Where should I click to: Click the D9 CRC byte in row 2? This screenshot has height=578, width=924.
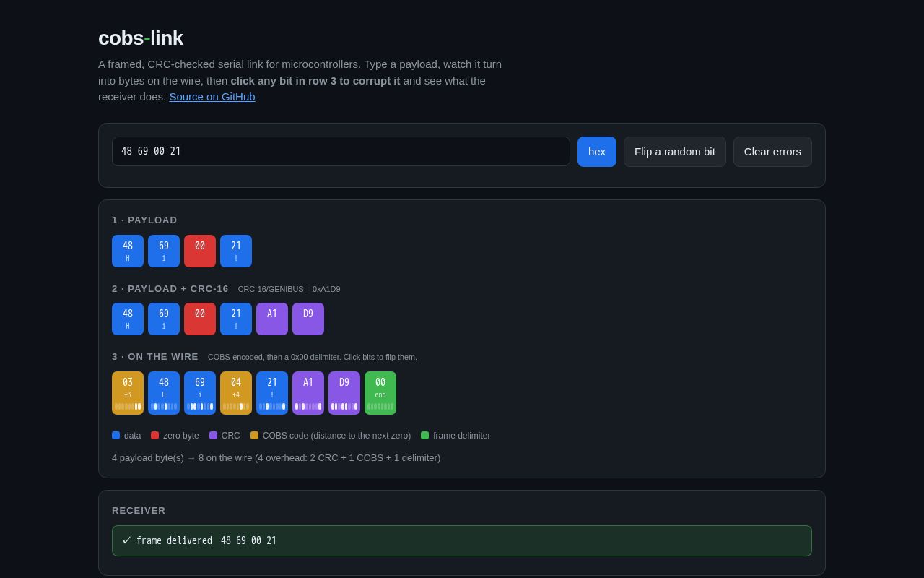(308, 319)
